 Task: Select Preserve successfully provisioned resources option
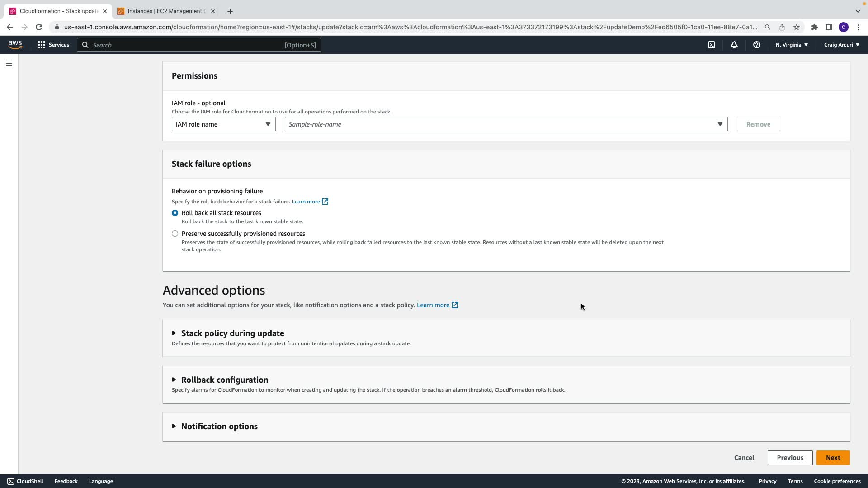(x=175, y=234)
